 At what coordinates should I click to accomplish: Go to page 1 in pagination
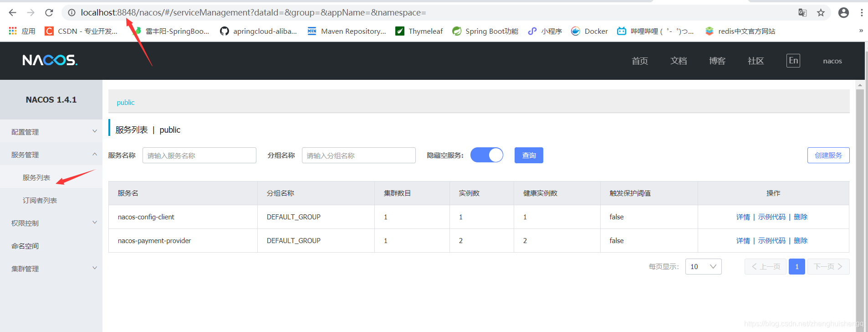tap(797, 266)
